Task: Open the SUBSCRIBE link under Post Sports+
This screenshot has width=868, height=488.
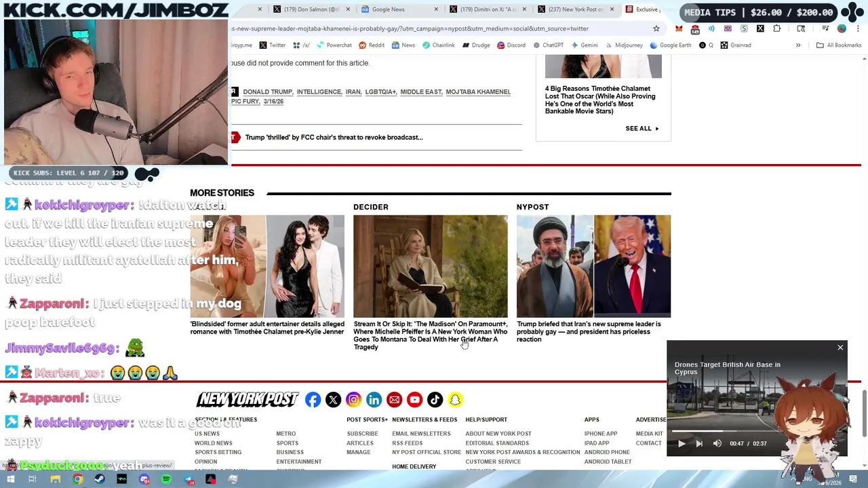Action: pos(362,434)
